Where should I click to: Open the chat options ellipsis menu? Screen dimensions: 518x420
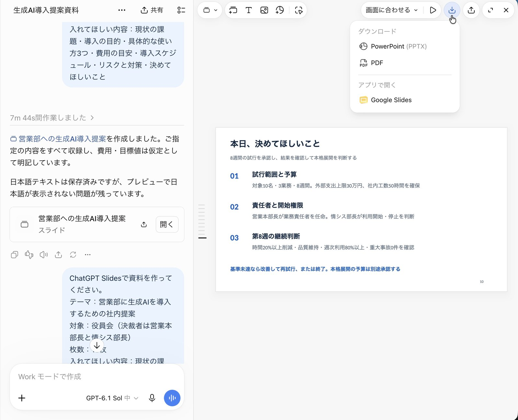click(122, 10)
